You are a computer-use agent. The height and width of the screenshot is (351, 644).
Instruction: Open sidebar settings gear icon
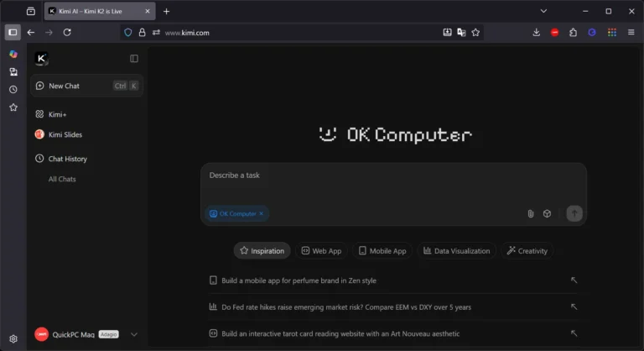pyautogui.click(x=13, y=338)
